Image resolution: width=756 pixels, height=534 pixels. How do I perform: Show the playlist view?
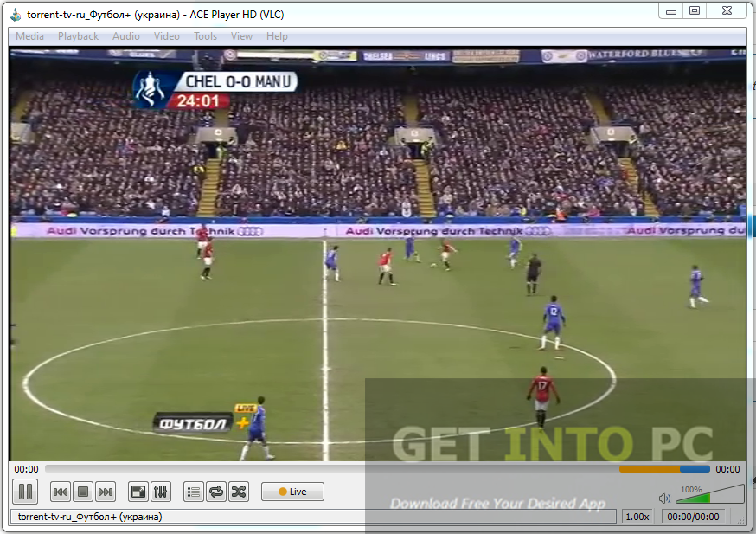click(194, 492)
